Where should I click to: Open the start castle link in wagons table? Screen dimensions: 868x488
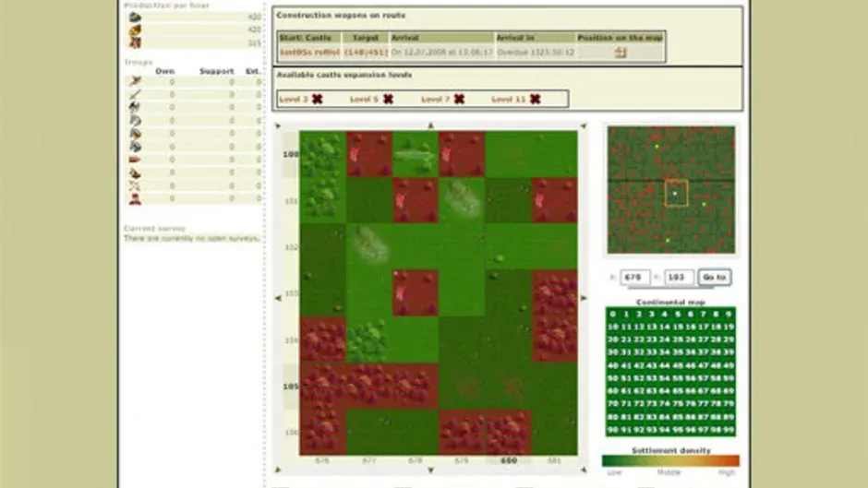pos(309,53)
